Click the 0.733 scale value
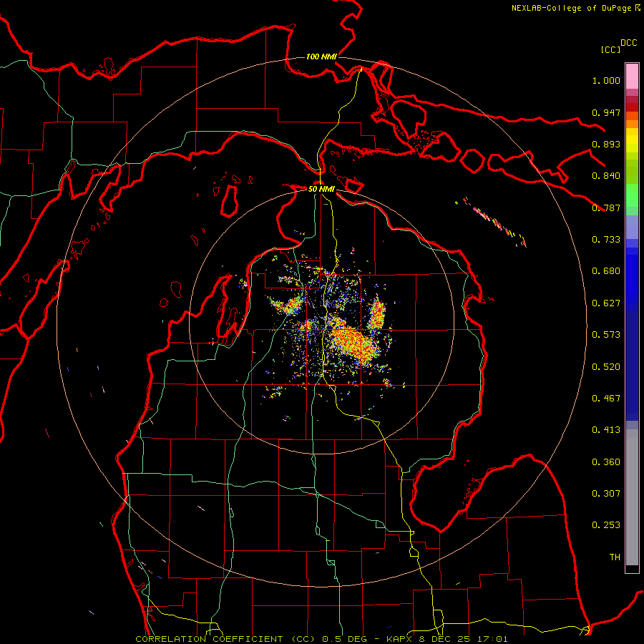 [606, 240]
